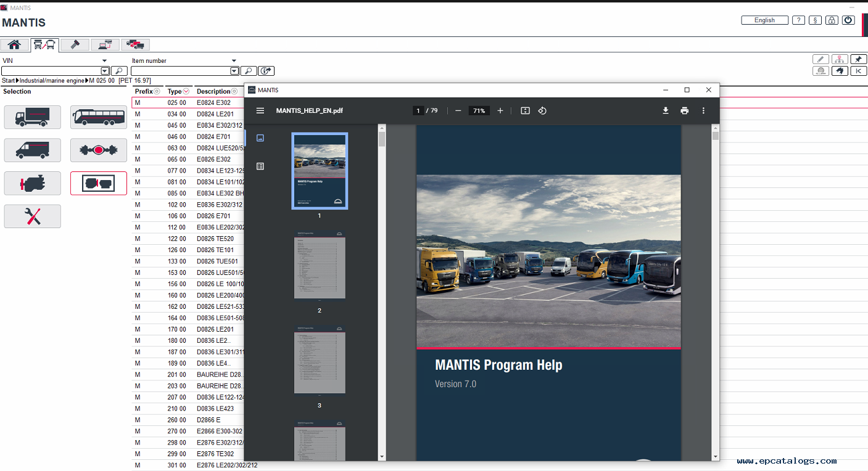The image size is (868, 471).
Task: Select the E2876 TE302 row
Action: click(188, 454)
